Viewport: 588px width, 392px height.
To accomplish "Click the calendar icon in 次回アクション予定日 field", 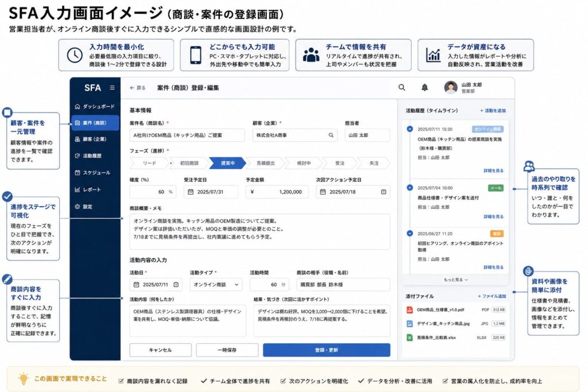I will pos(323,192).
